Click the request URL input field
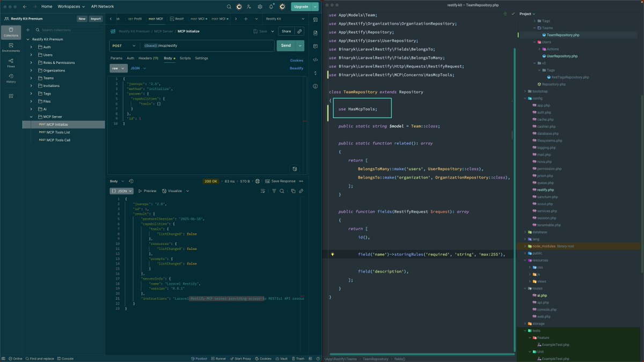 [x=207, y=46]
